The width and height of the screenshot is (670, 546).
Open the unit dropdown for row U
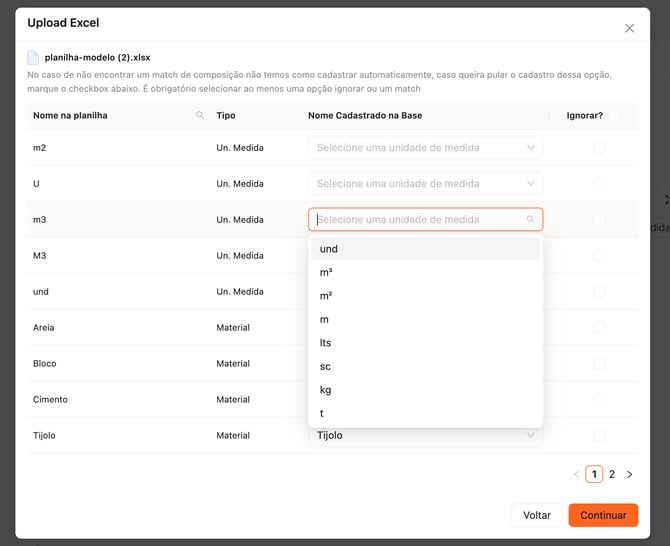425,184
